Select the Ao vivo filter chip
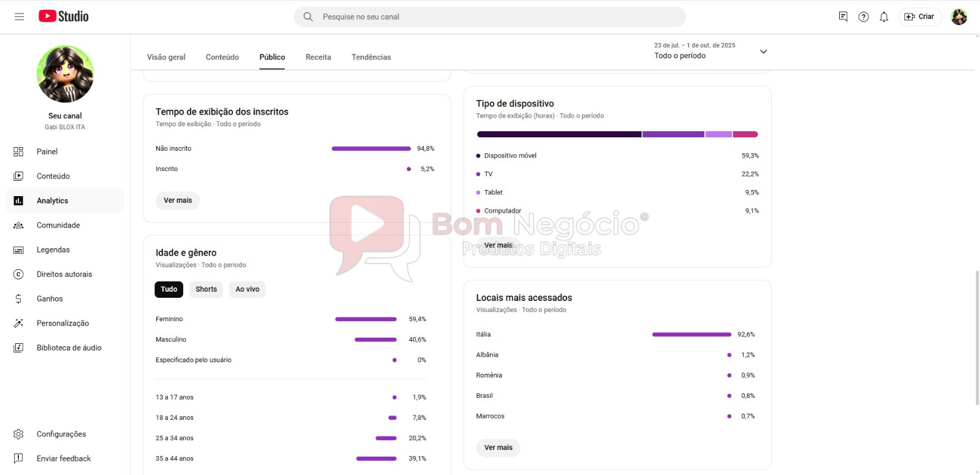 (247, 289)
